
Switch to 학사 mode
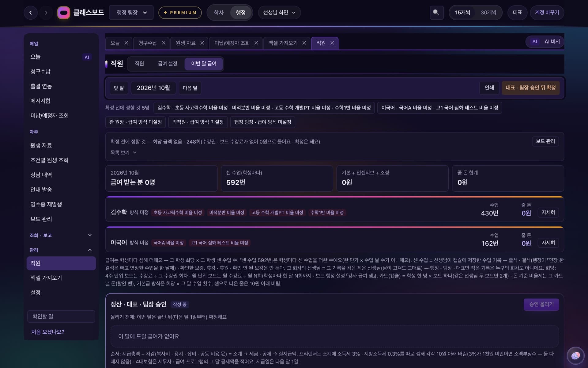pos(219,13)
